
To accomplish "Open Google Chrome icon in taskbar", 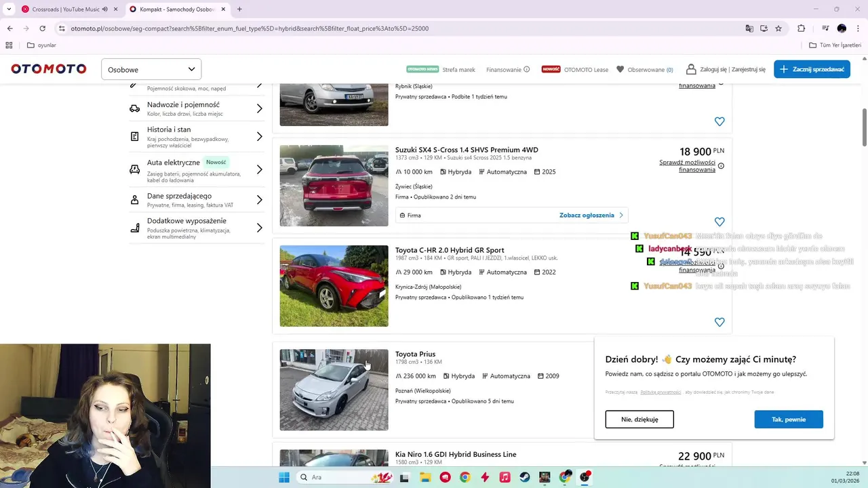I will coord(465,477).
